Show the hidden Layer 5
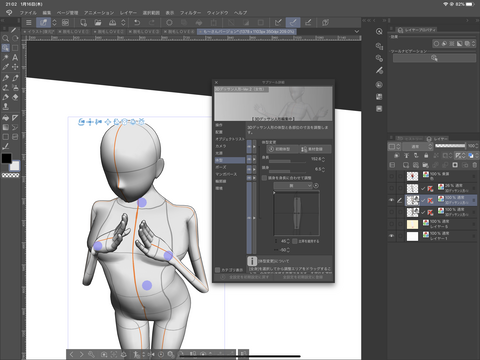Viewport: 480px width, 360px height. click(x=392, y=224)
